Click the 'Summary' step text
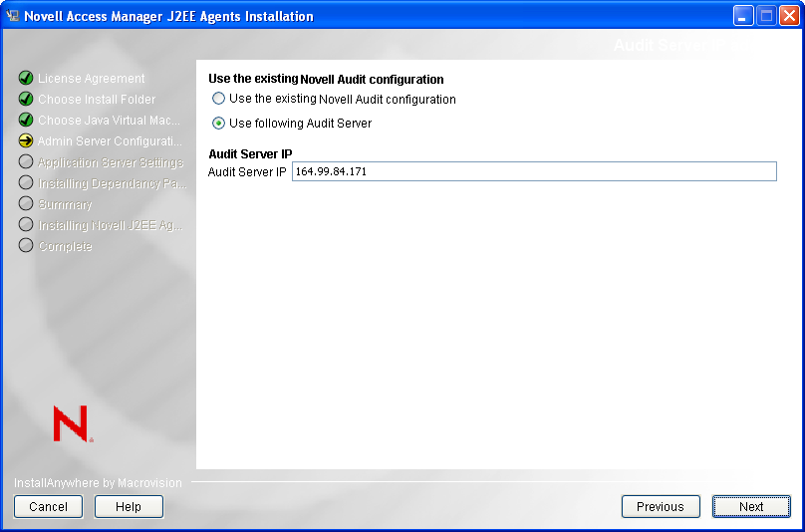 tap(65, 204)
